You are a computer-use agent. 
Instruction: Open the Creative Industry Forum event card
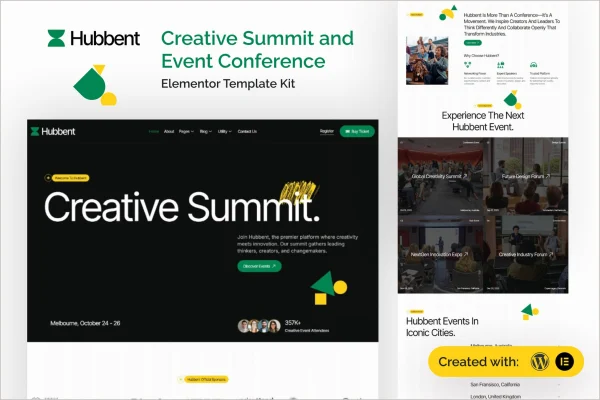526,254
